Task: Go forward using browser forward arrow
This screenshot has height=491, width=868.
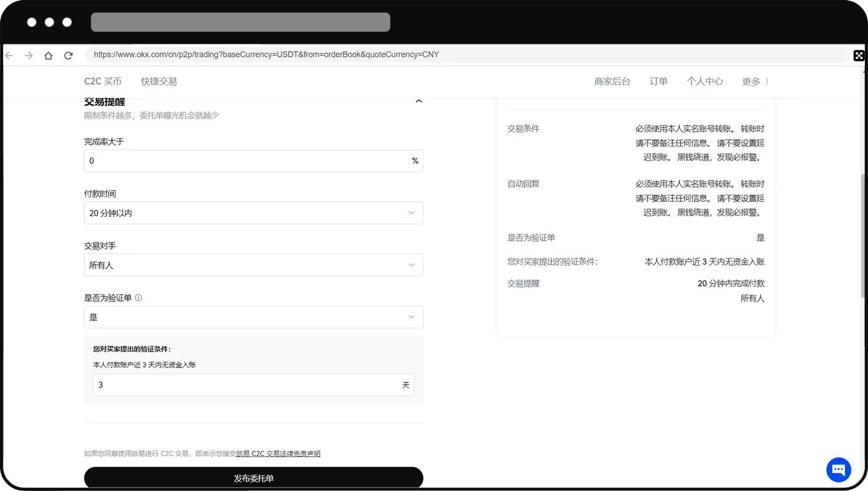Action: (28, 55)
